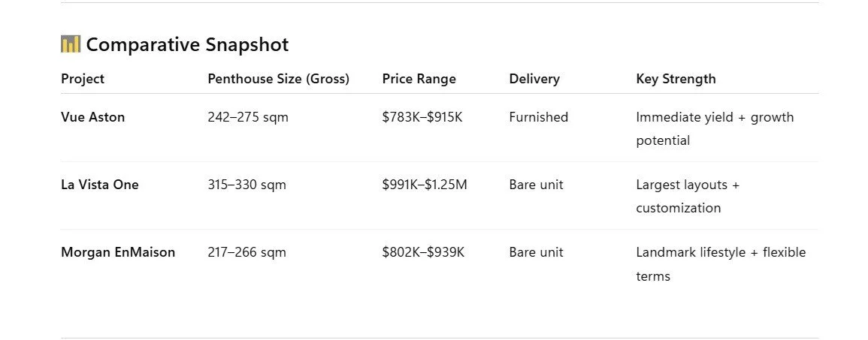
Task: Click the Vue Aston project name
Action: pos(93,117)
